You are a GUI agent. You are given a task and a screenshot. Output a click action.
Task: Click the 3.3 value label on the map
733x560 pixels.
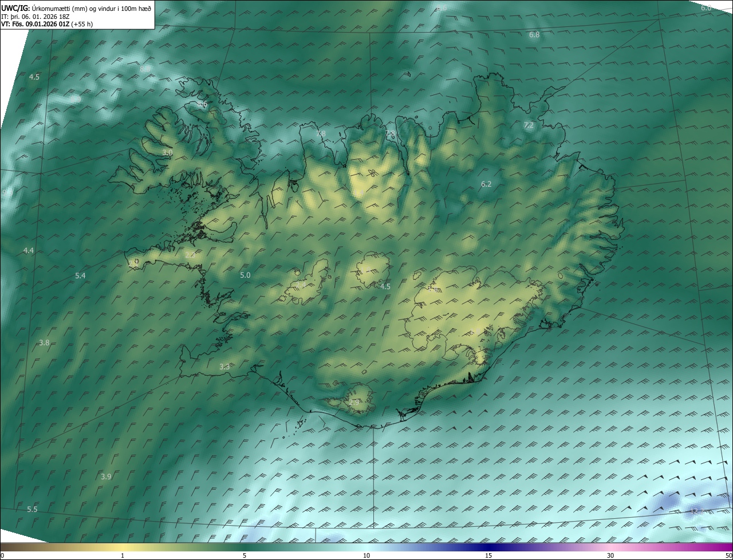pyautogui.click(x=224, y=367)
